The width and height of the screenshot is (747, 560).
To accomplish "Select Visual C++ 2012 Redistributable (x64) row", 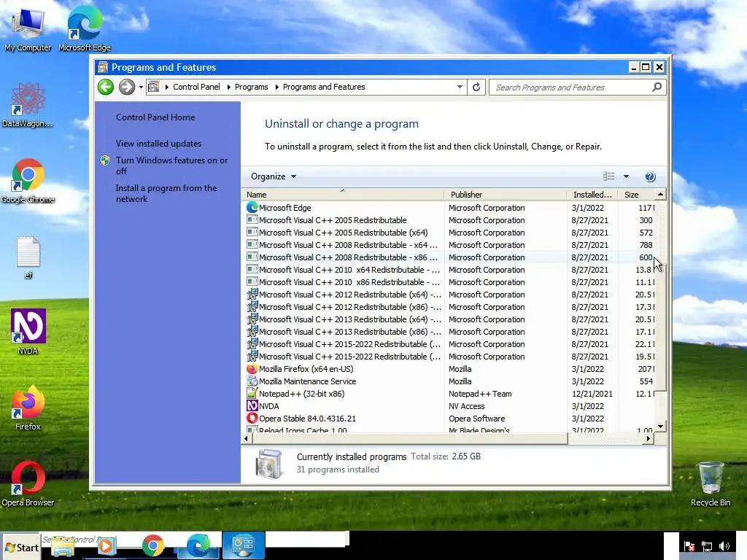I will [449, 295].
